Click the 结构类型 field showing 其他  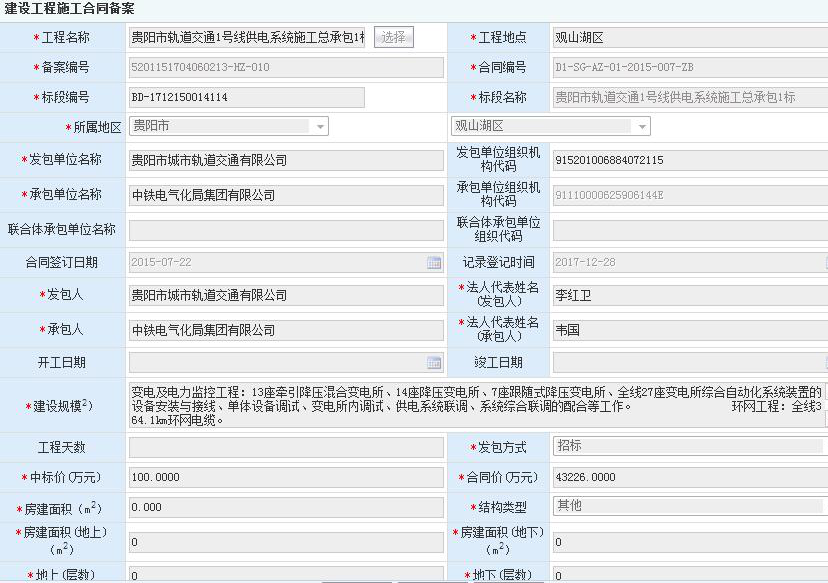point(689,507)
